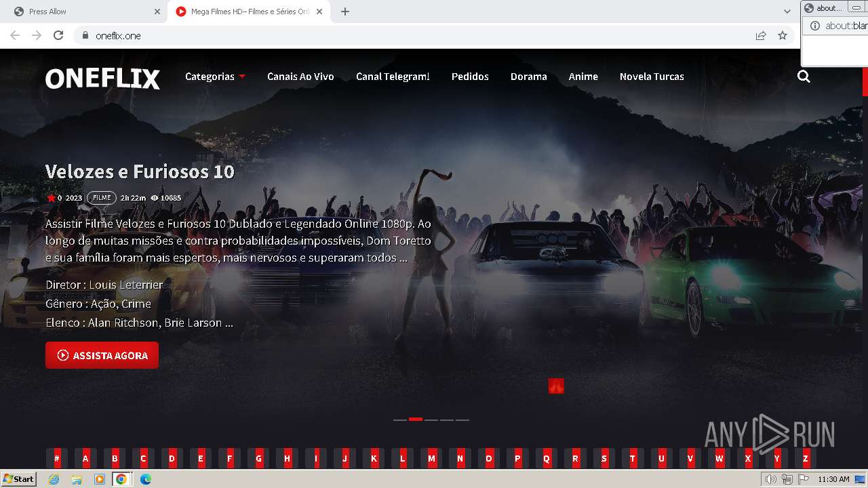Launch Internet Explorer from taskbar
This screenshot has height=488, width=868.
tap(54, 479)
